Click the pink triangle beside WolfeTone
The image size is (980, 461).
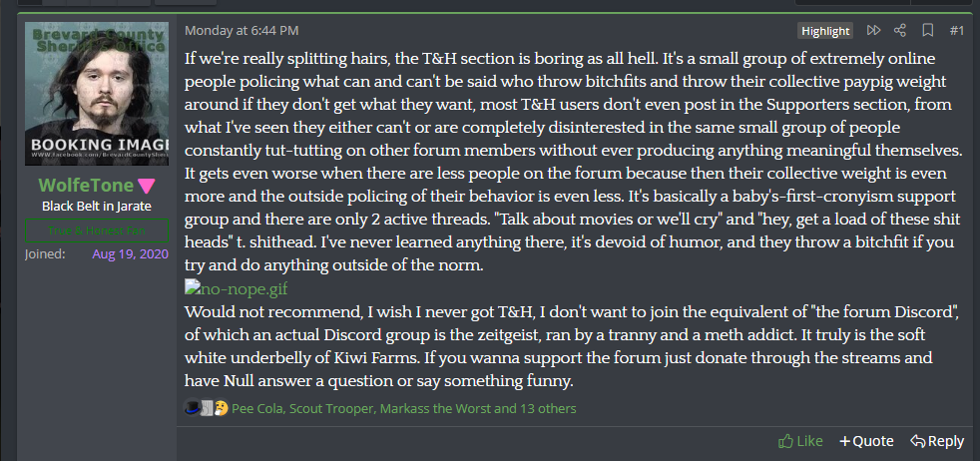click(x=147, y=186)
